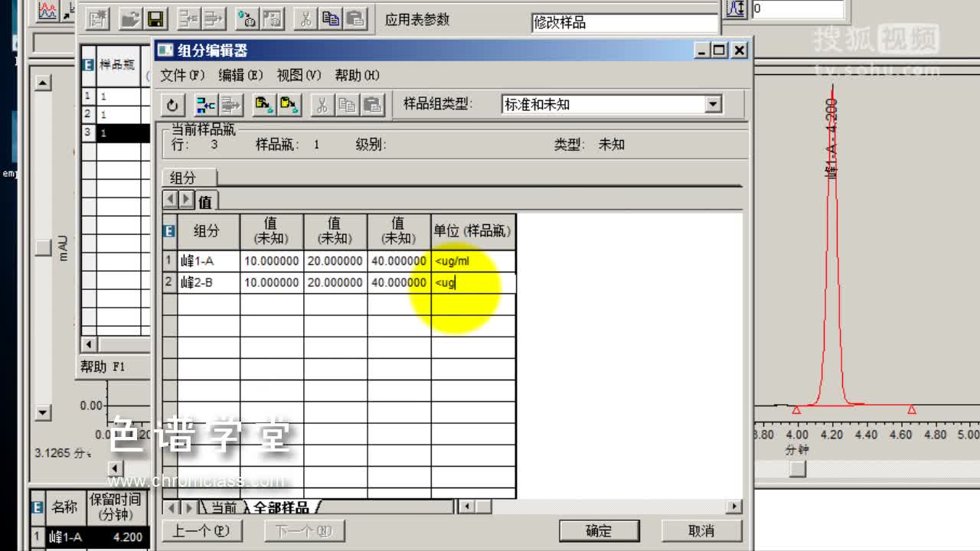Click the right arrow beside 值 tab
980x551 pixels.
coord(185,200)
